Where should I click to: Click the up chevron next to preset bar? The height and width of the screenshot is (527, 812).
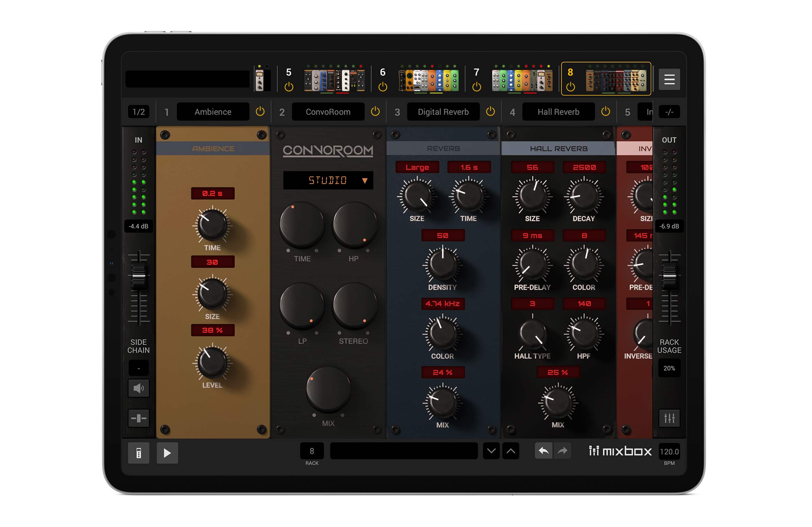point(511,451)
